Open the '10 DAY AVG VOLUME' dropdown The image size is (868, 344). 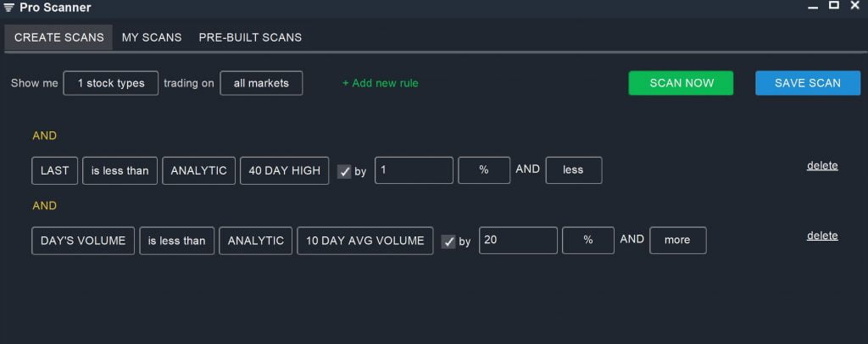tap(364, 241)
